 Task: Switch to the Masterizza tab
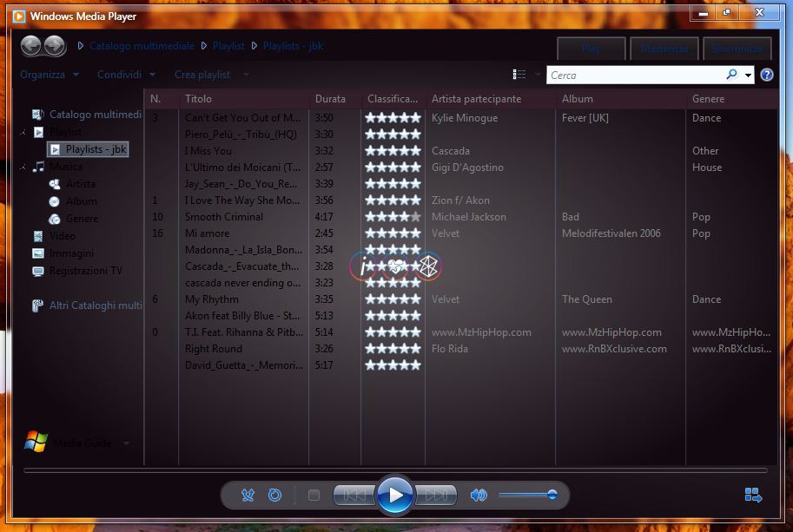click(664, 49)
